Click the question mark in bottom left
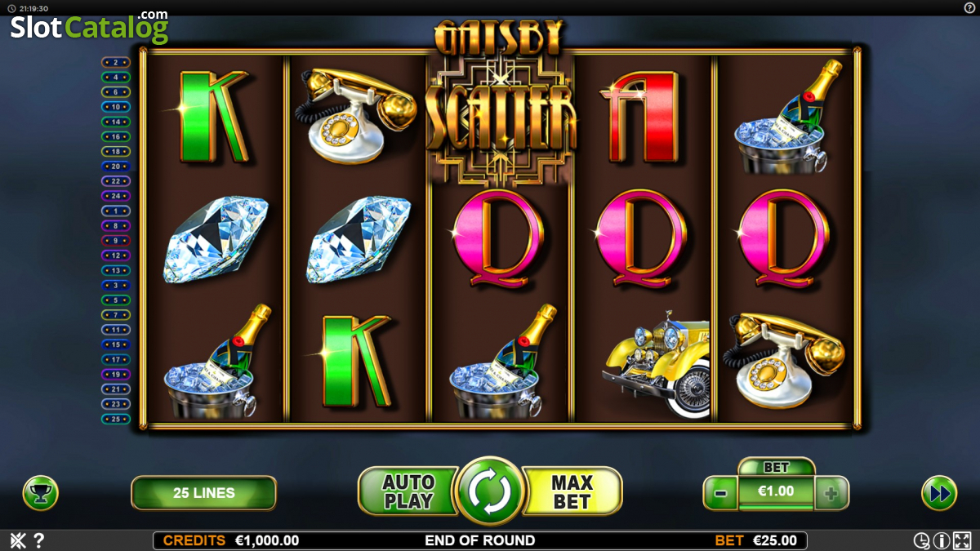The image size is (980, 551). (38, 540)
